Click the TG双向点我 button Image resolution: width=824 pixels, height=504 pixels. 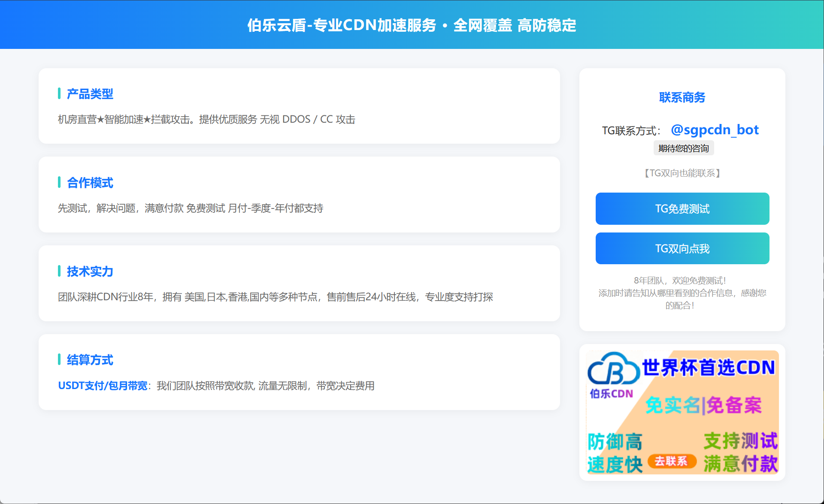click(x=682, y=248)
